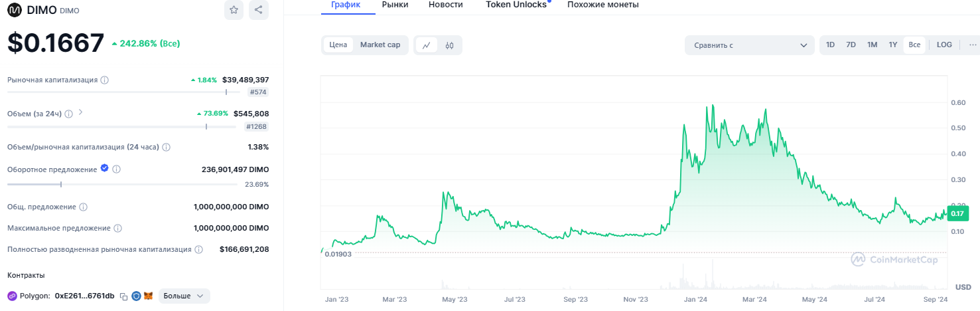
Task: Add token to MetaMask fox icon
Action: [149, 296]
